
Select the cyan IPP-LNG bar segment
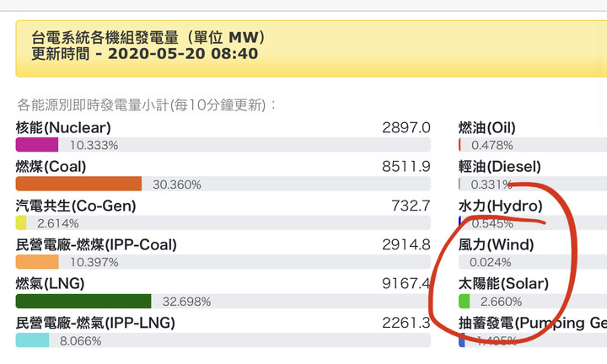(32, 340)
